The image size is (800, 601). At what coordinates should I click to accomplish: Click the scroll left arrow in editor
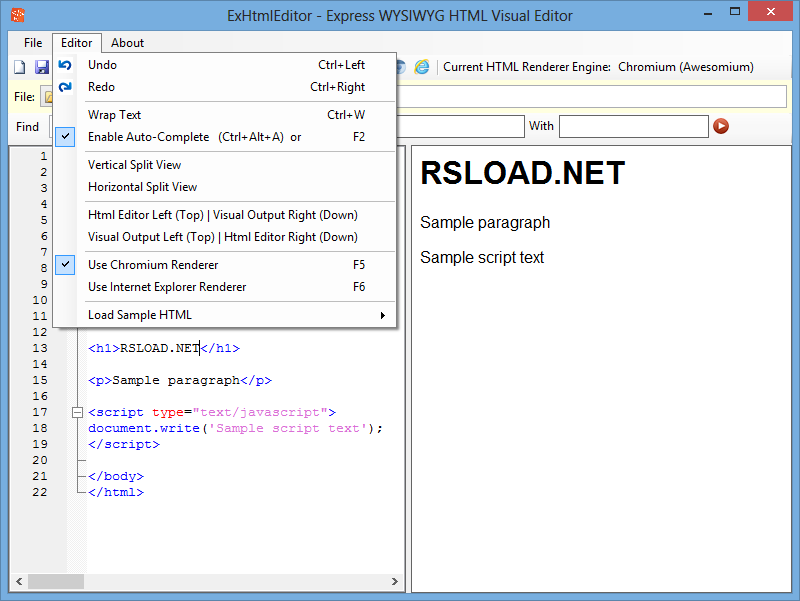click(x=19, y=581)
